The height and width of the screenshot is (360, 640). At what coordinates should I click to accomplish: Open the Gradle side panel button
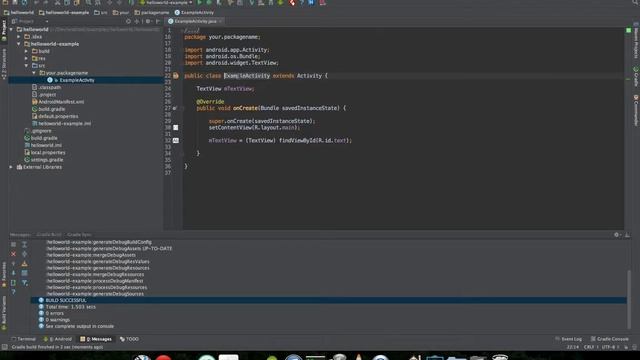click(x=636, y=77)
